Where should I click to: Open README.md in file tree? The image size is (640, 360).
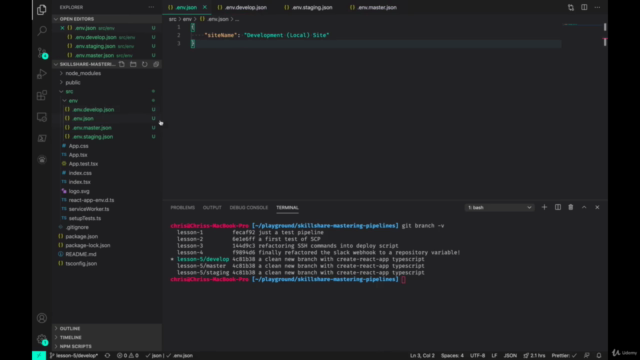81,254
